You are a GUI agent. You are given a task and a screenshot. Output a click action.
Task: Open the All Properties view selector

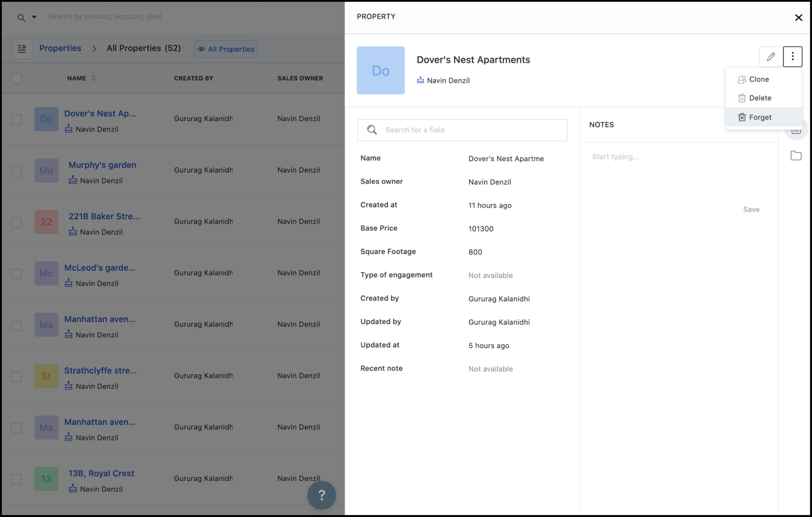pyautogui.click(x=226, y=49)
